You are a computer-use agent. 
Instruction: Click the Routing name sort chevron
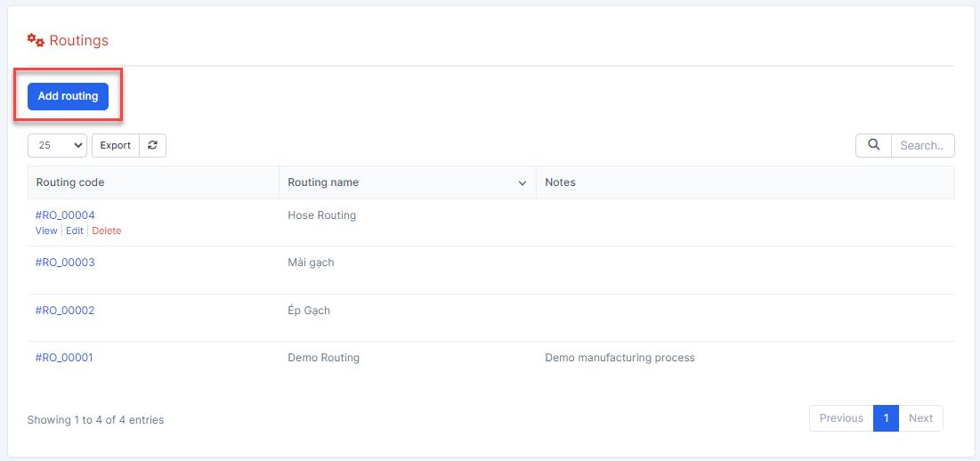(522, 183)
